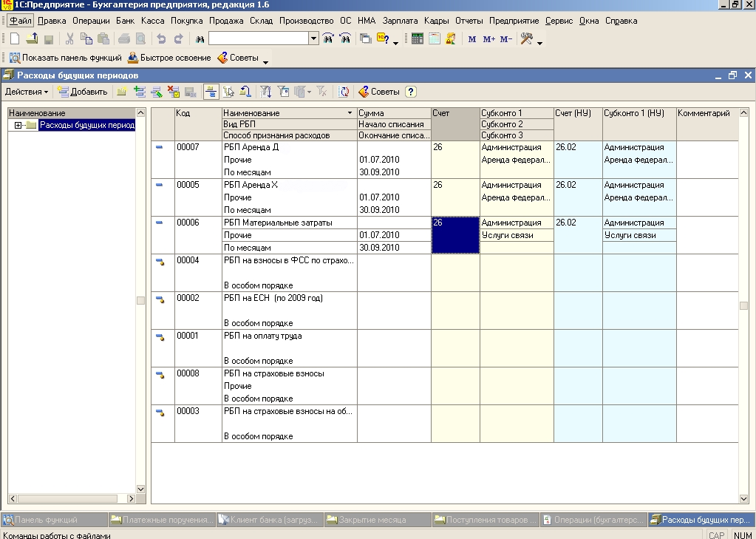The image size is (756, 539).
Task: Open the calculator from the main toolbar
Action: [418, 39]
